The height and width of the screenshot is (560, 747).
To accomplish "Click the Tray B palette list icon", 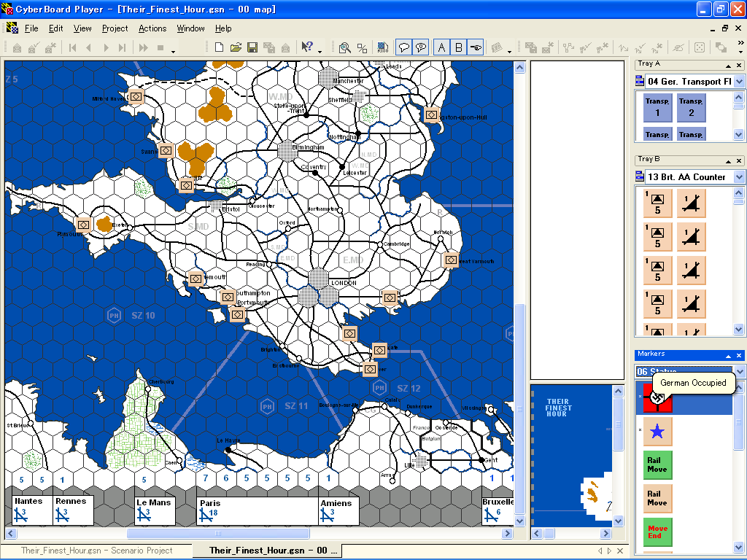I will click(640, 176).
